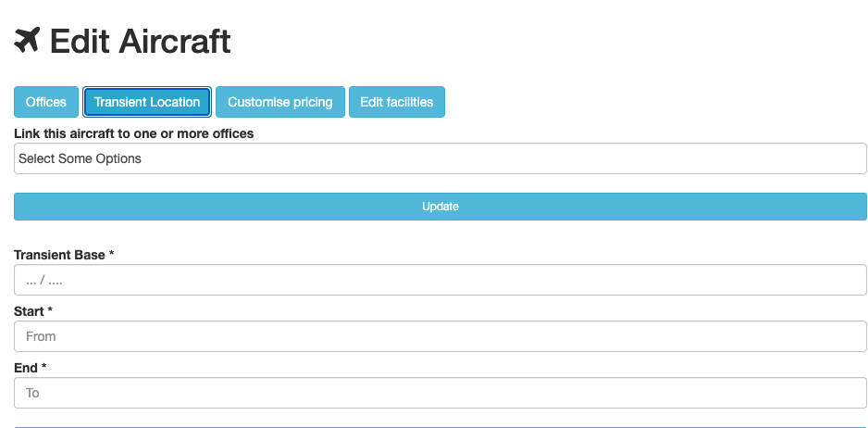Viewport: 868px width, 428px height.
Task: Click the 'Transient Base' field label
Action: 59,255
